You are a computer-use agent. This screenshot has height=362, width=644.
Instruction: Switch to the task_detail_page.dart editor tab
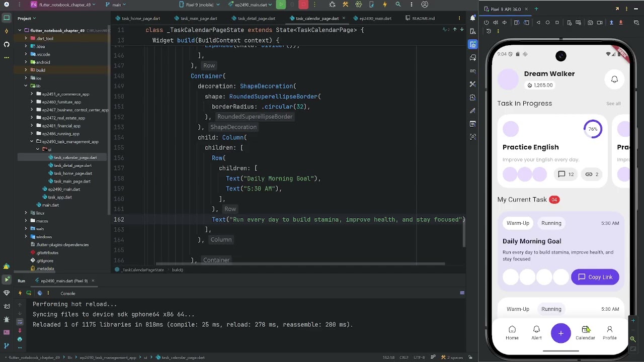point(254,19)
